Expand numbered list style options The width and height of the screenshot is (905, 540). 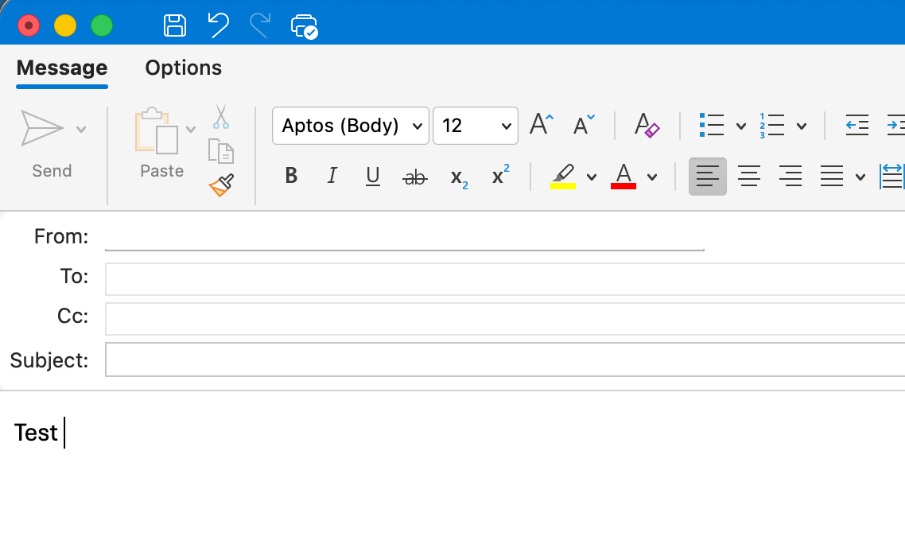click(x=801, y=126)
